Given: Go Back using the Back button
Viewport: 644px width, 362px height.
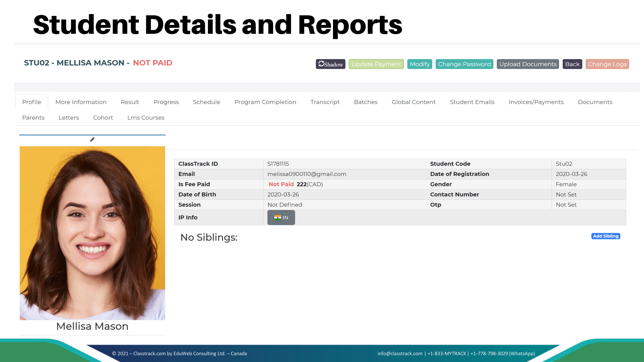Looking at the screenshot, I should [572, 64].
